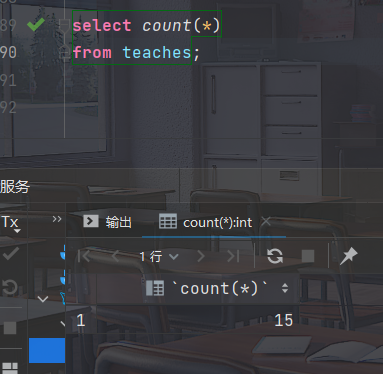The width and height of the screenshot is (383, 374).
Task: Reload the query result data
Action: click(275, 256)
